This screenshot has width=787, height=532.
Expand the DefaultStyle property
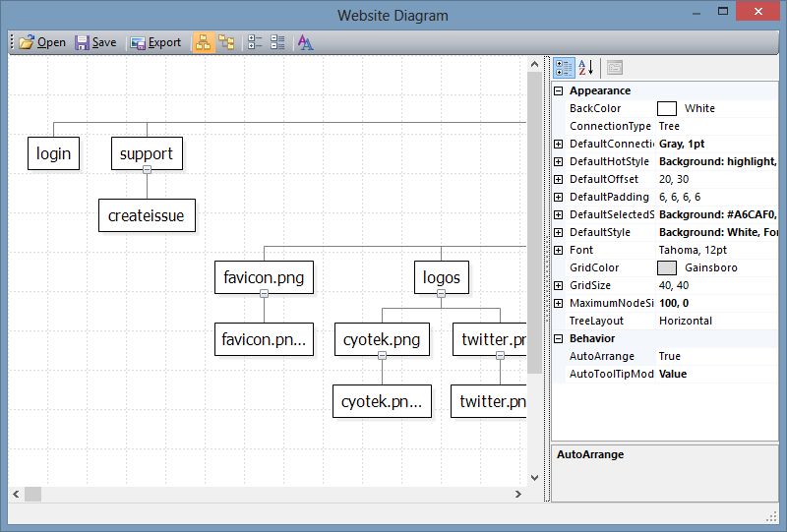click(x=558, y=232)
